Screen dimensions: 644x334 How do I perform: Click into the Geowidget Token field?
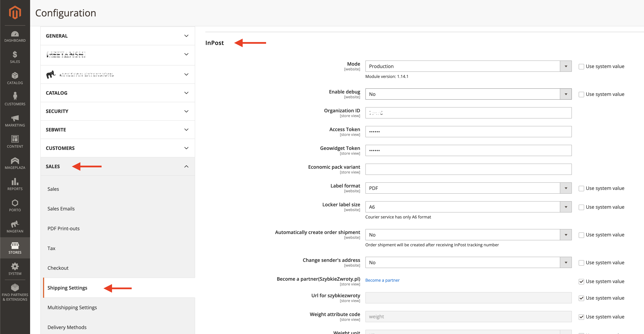point(468,150)
